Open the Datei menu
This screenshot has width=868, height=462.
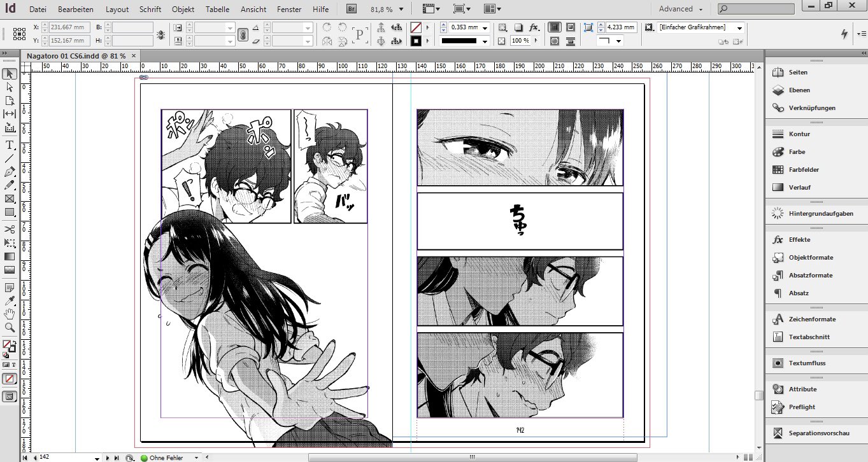click(38, 10)
